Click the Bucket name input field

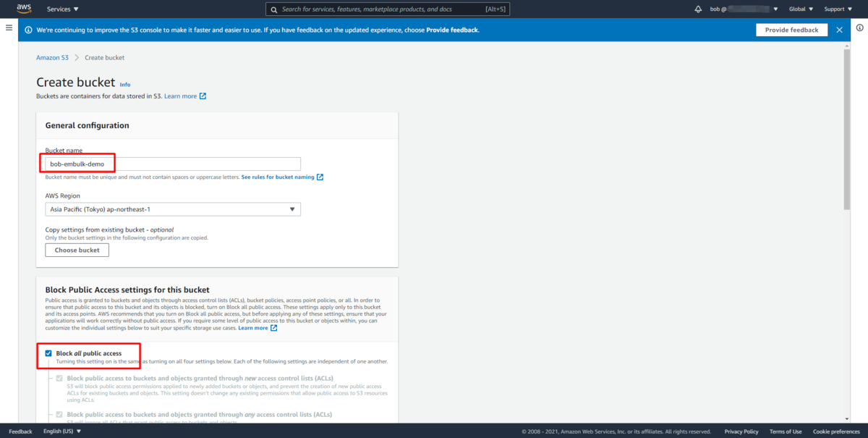click(173, 164)
